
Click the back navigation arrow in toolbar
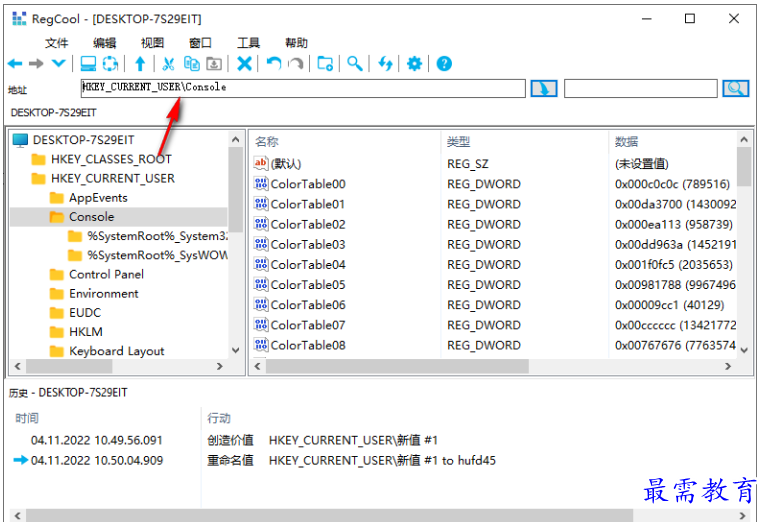click(x=15, y=63)
